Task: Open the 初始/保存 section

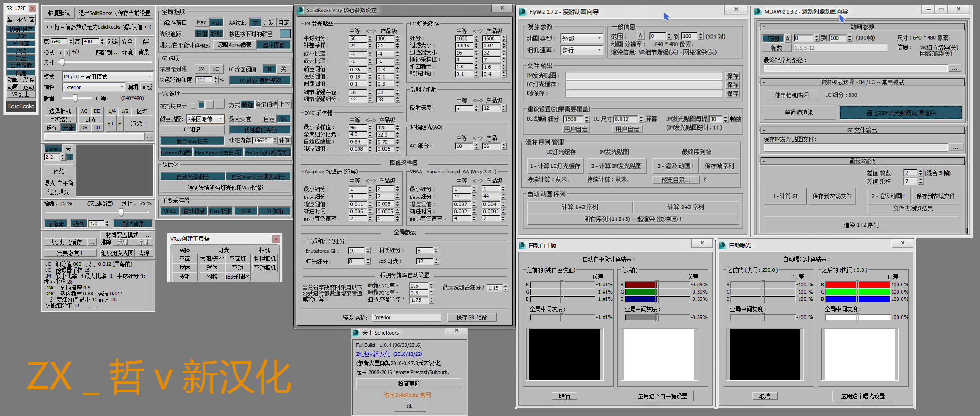Action: (21, 29)
